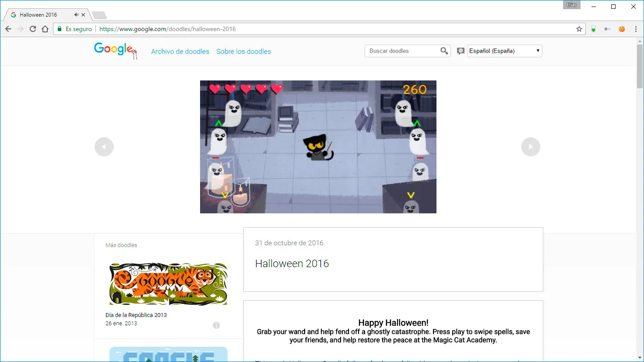Click the score 260 in the game
This screenshot has width=644, height=362.
415,90
